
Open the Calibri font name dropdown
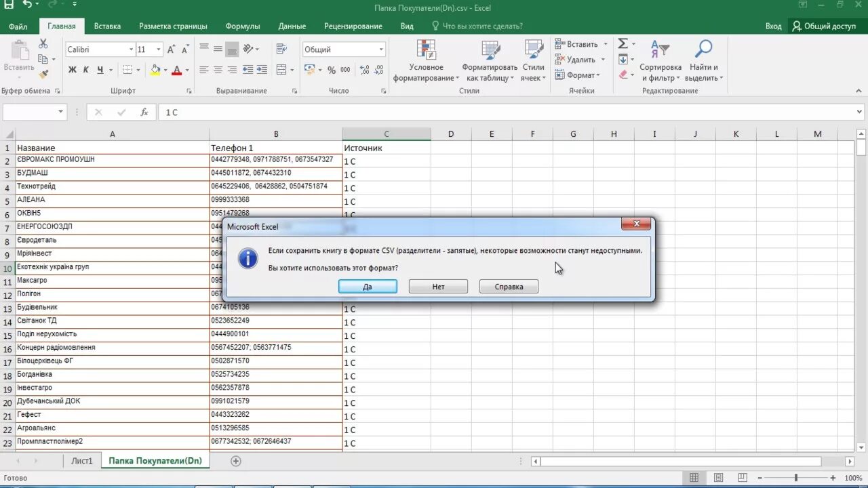(x=131, y=49)
